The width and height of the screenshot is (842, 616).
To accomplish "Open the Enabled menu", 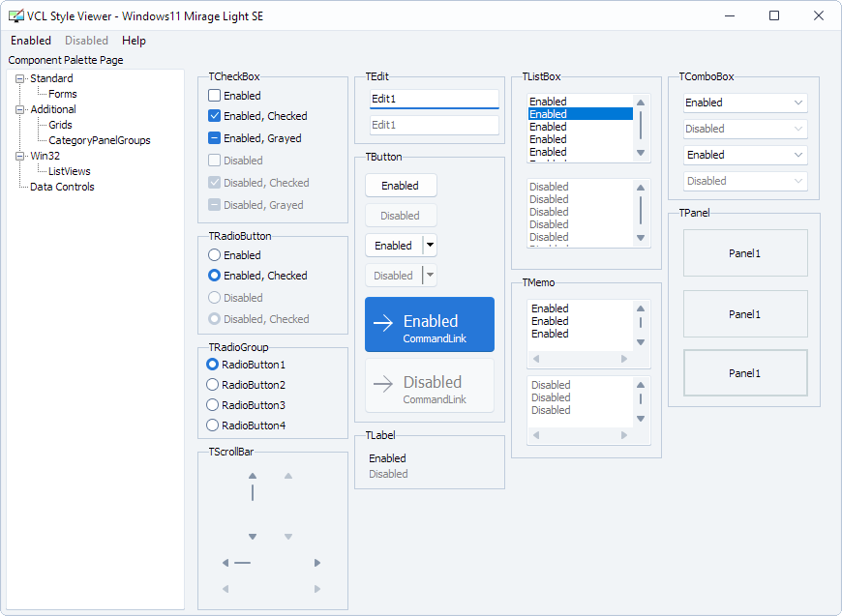I will [x=31, y=41].
